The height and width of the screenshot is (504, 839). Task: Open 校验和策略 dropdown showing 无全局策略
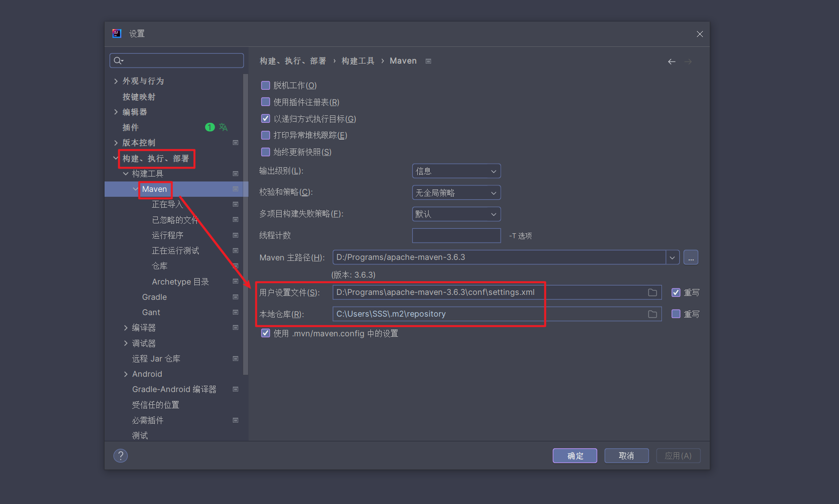[x=456, y=193]
